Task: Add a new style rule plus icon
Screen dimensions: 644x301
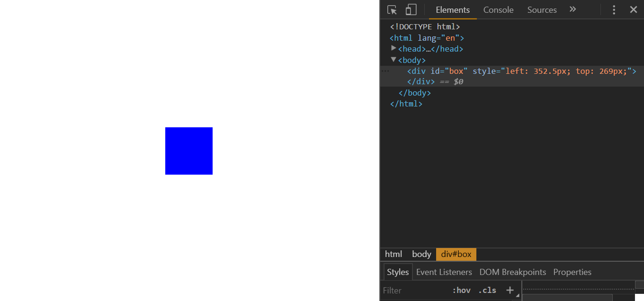Action: pyautogui.click(x=510, y=290)
